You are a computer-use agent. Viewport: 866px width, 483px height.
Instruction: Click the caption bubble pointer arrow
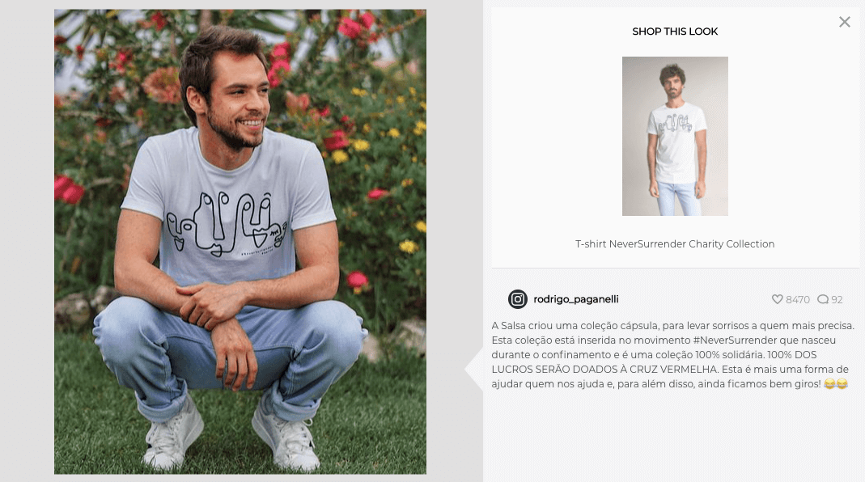474,369
